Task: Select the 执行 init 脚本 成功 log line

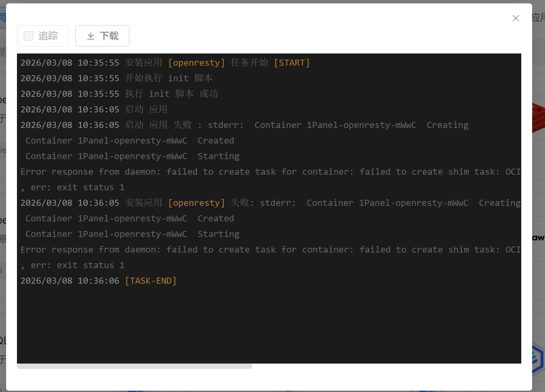Action: pos(171,94)
